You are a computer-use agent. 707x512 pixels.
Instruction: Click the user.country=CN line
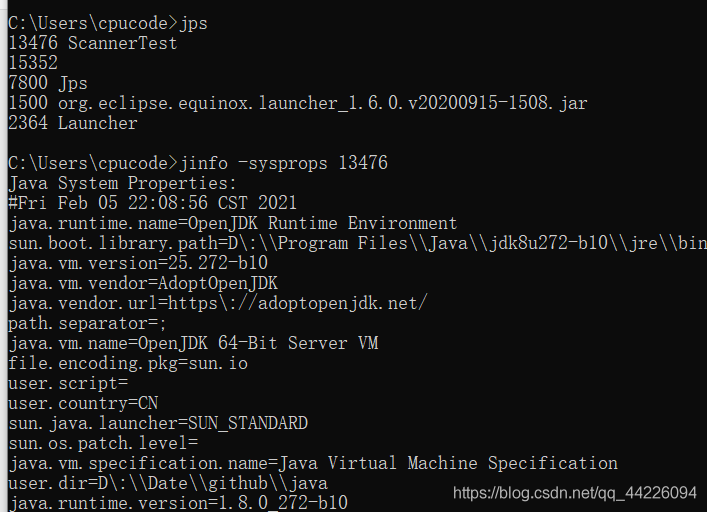[x=83, y=403]
